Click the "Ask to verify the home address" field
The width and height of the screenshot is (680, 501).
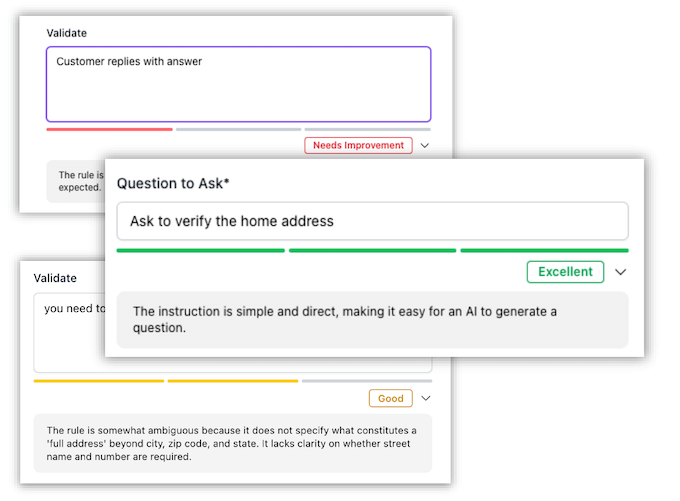click(372, 221)
